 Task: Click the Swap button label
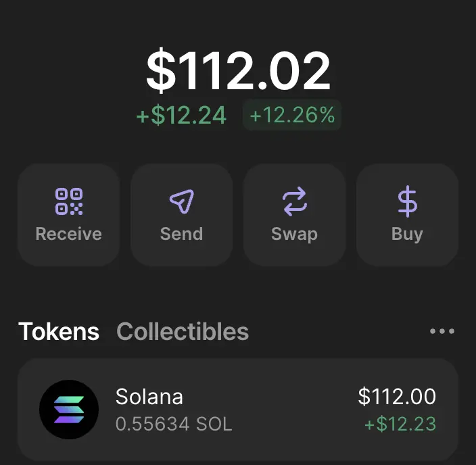point(295,235)
